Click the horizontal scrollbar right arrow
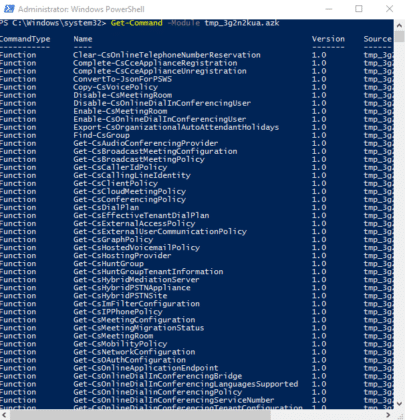405x420 pixels. coord(388,415)
